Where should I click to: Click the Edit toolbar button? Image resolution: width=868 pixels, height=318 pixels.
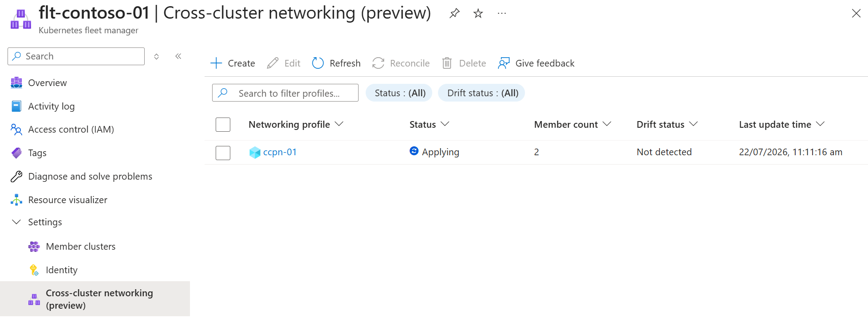pyautogui.click(x=284, y=63)
